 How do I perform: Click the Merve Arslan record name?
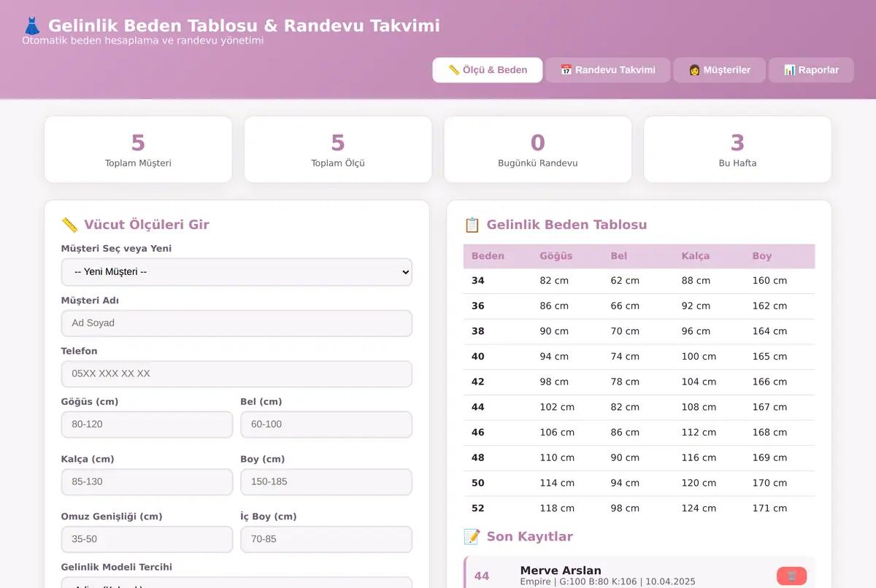click(561, 570)
